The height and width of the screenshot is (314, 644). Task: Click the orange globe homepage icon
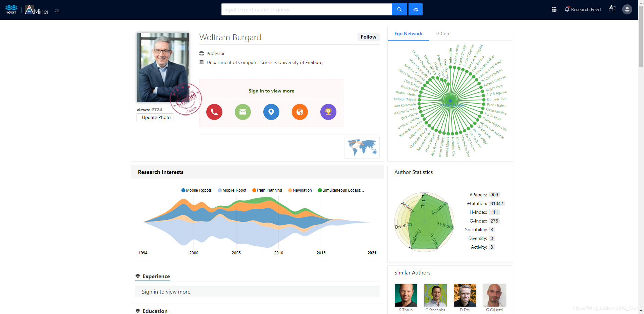tap(300, 112)
